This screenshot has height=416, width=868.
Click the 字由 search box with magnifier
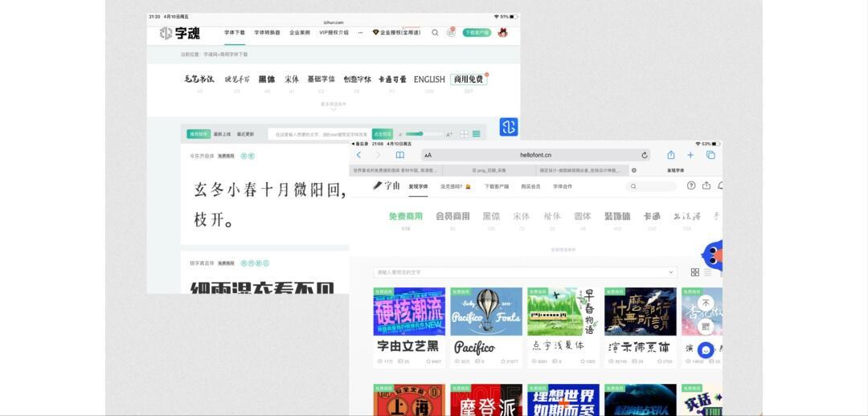(x=651, y=186)
